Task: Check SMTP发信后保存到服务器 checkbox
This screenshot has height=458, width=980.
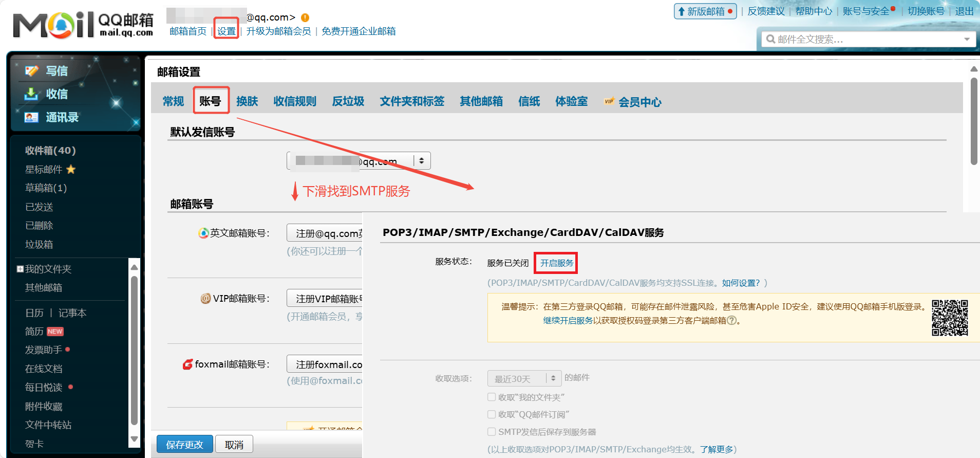Action: pyautogui.click(x=492, y=432)
